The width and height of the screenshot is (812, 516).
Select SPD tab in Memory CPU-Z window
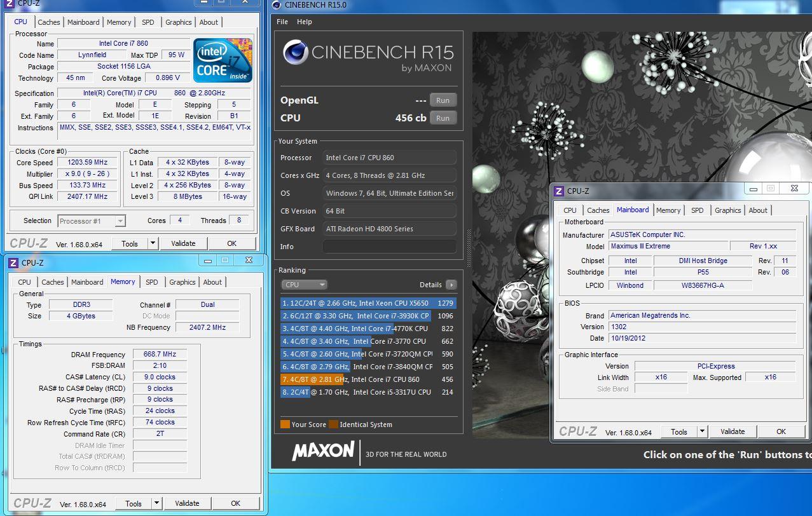(x=152, y=282)
